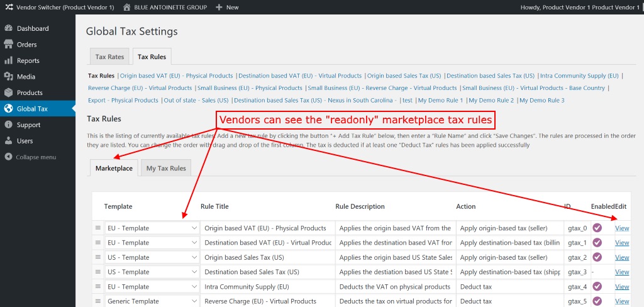Jump to Export - Physical Products link
The image size is (644, 307).
coord(123,100)
